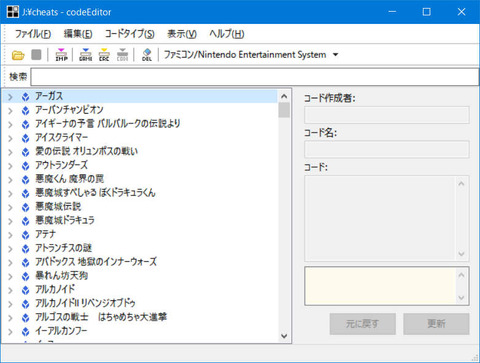Click the game list scroll-down arrow
The width and height of the screenshot is (480, 363).
pyautogui.click(x=284, y=336)
